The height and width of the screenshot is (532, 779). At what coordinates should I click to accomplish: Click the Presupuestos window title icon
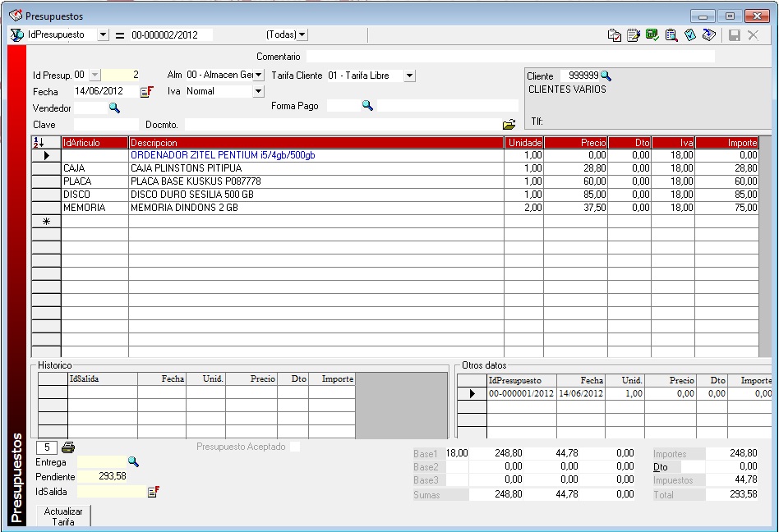16,16
